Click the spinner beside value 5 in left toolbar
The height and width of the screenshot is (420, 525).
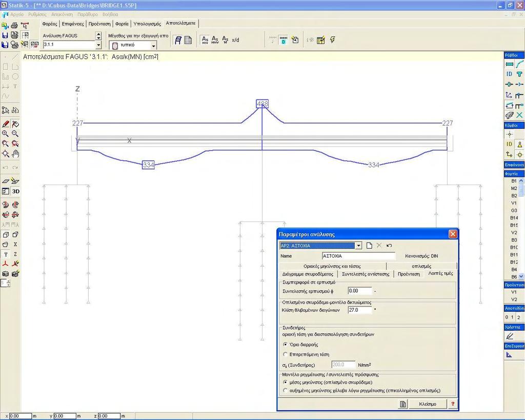[8, 284]
